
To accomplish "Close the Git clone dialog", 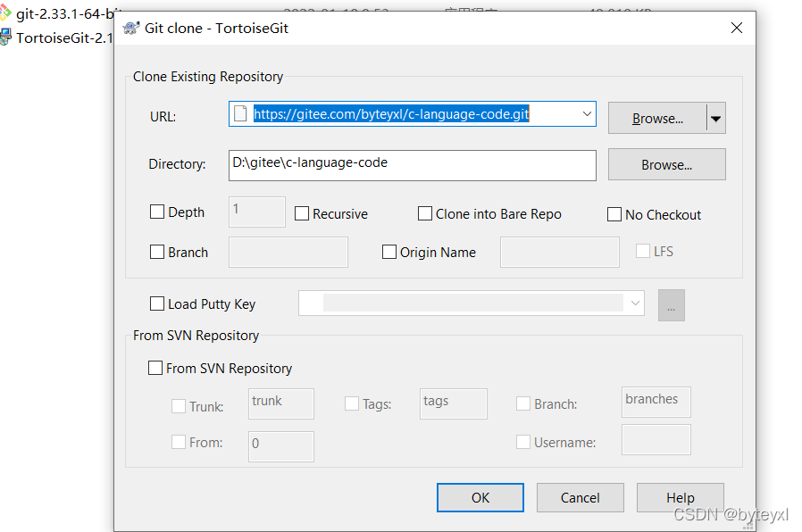I will coord(737,28).
